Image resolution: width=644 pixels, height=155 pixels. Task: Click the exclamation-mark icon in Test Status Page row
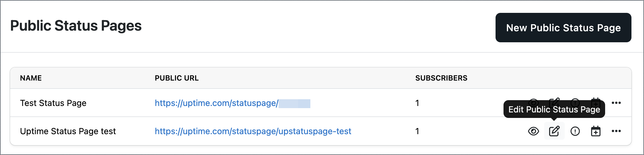click(575, 99)
